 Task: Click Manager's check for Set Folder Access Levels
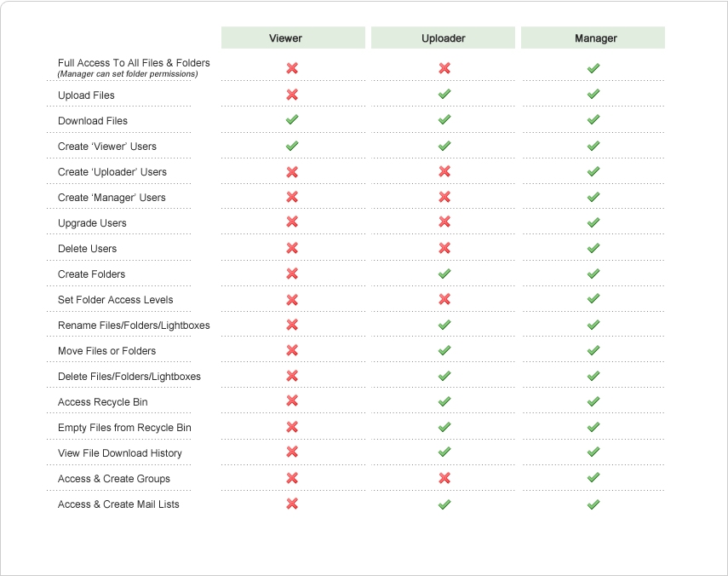593,299
